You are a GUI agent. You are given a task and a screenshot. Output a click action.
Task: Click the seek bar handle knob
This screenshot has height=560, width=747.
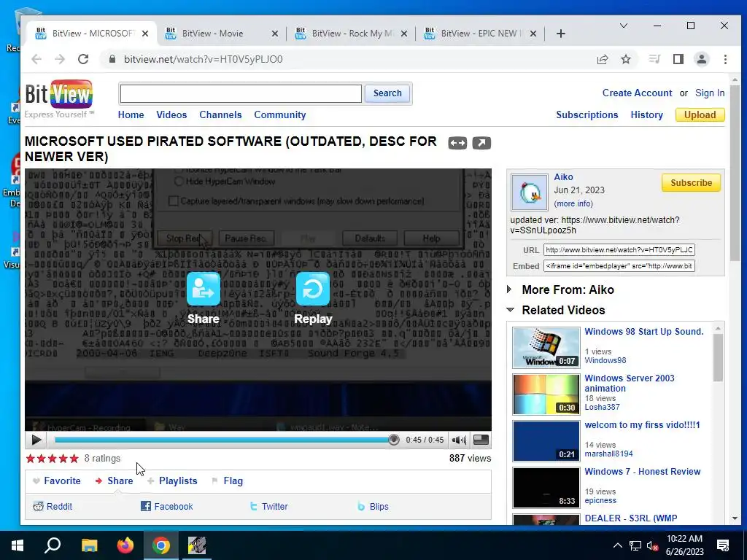(393, 440)
